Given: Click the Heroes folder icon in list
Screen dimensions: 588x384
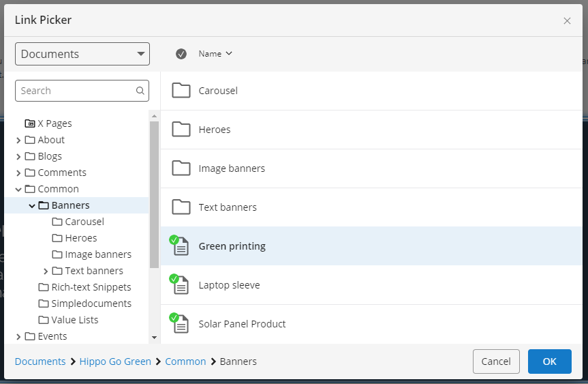Looking at the screenshot, I should point(181,130).
